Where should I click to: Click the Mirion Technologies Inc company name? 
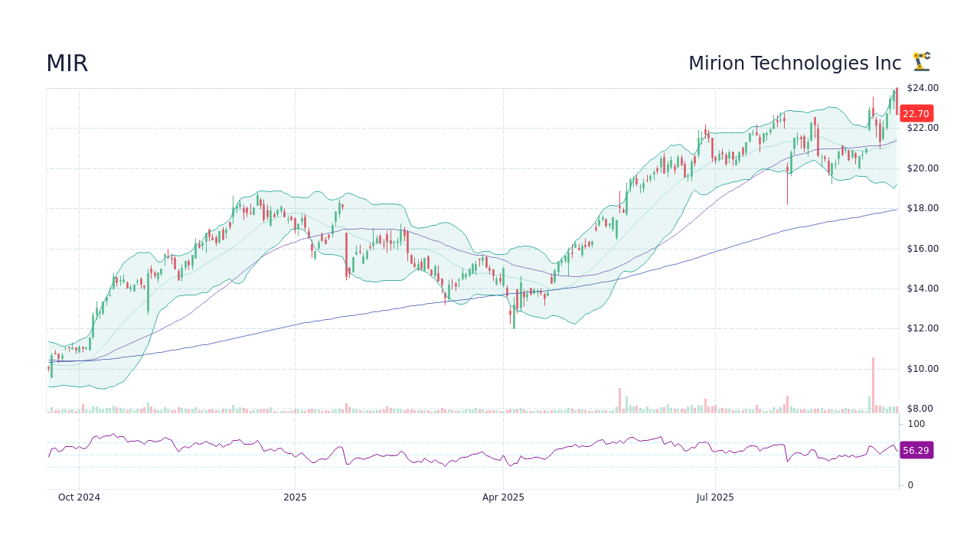tap(795, 63)
